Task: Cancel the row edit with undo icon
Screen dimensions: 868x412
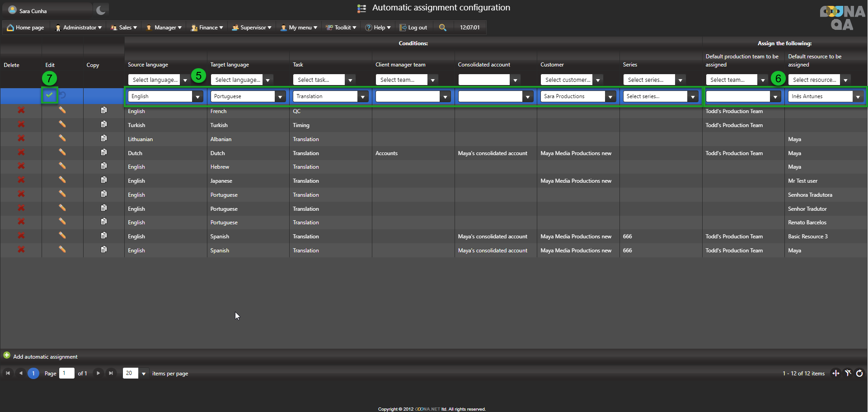Action: click(x=63, y=95)
